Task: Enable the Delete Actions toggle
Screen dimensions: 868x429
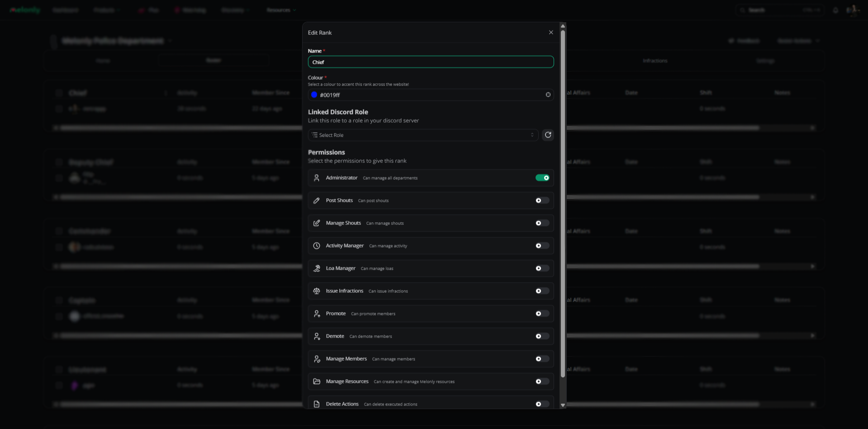Action: [542, 404]
